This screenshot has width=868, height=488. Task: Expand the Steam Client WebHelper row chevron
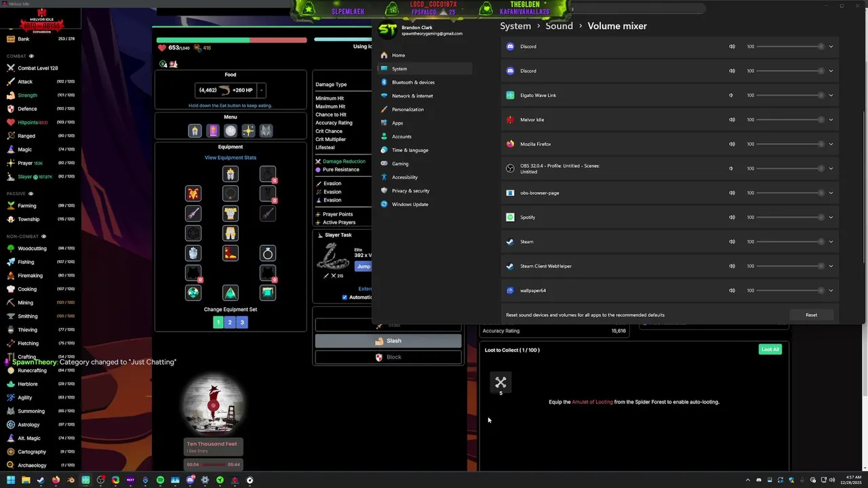point(831,266)
